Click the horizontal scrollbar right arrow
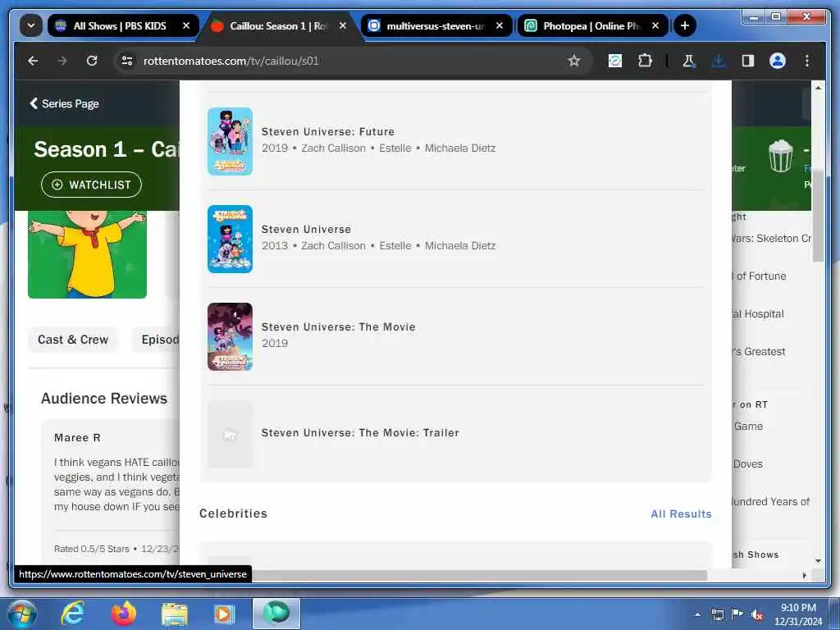 [804, 575]
